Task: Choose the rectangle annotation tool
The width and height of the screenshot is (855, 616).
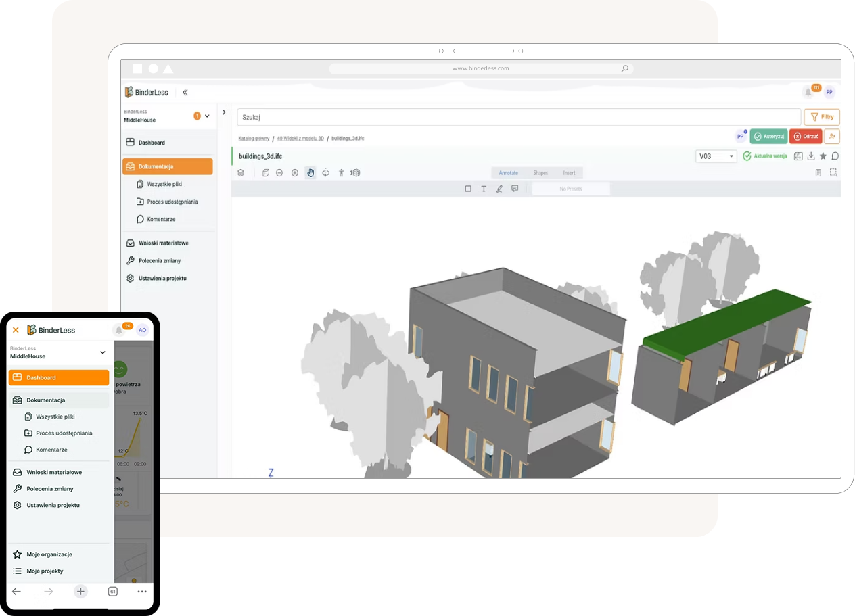Action: tap(468, 189)
